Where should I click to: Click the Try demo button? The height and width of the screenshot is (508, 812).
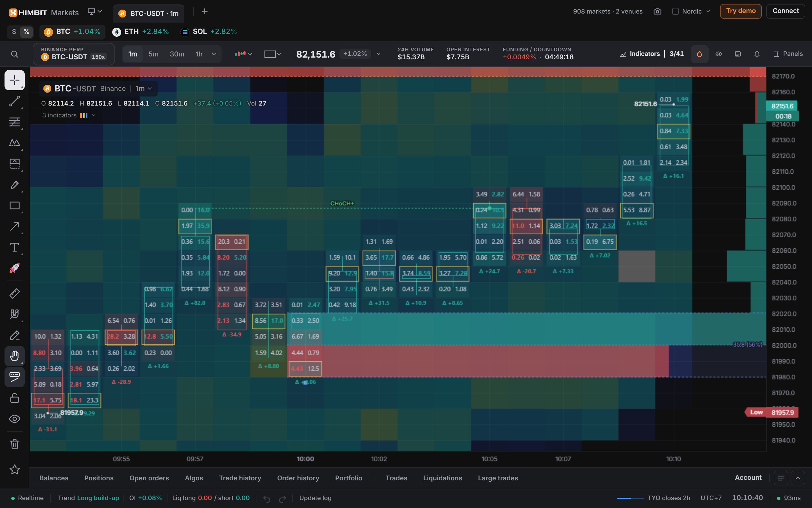(741, 11)
